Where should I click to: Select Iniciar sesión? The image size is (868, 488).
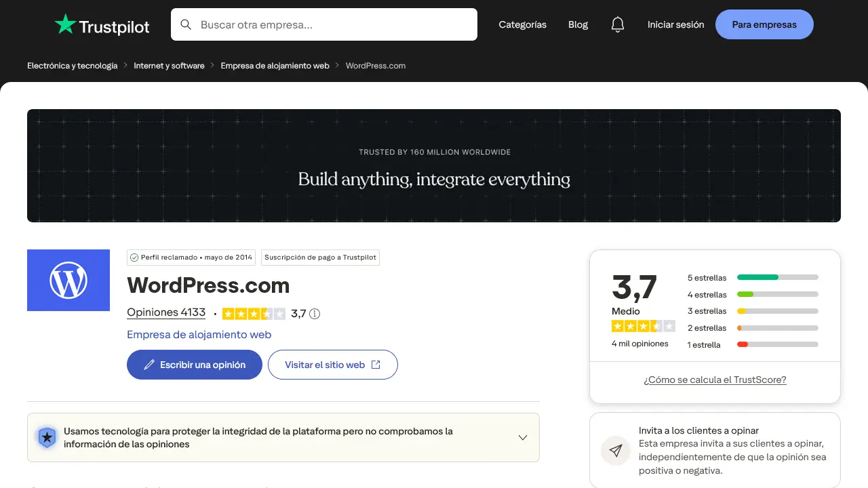point(675,24)
